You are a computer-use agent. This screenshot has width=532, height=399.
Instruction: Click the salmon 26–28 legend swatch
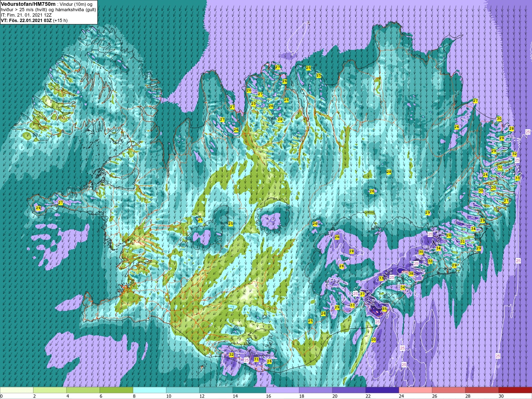pyautogui.click(x=449, y=390)
